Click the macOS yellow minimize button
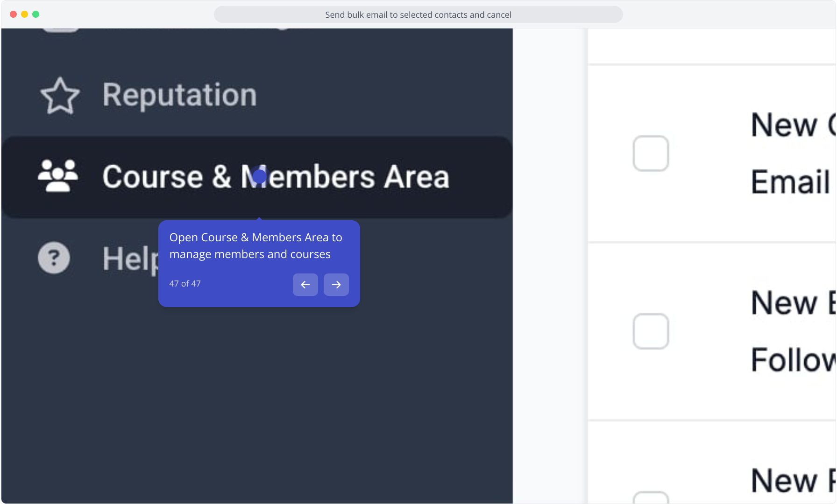The height and width of the screenshot is (504, 837). click(24, 14)
